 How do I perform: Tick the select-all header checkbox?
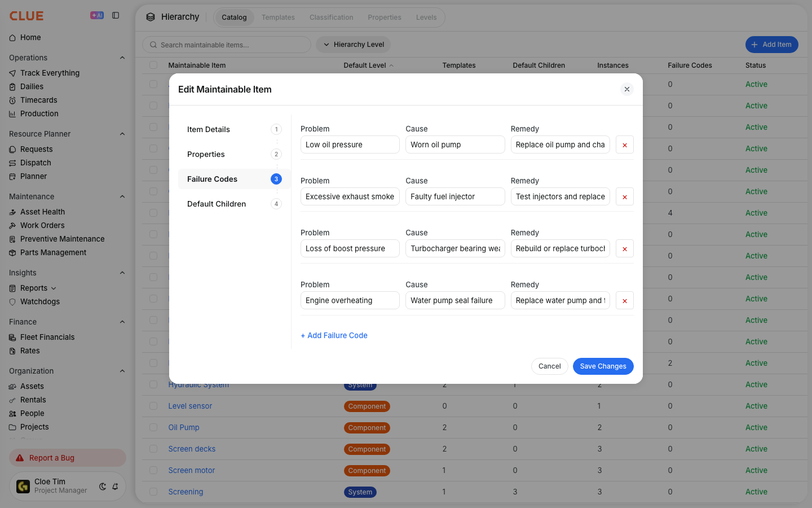tap(153, 65)
